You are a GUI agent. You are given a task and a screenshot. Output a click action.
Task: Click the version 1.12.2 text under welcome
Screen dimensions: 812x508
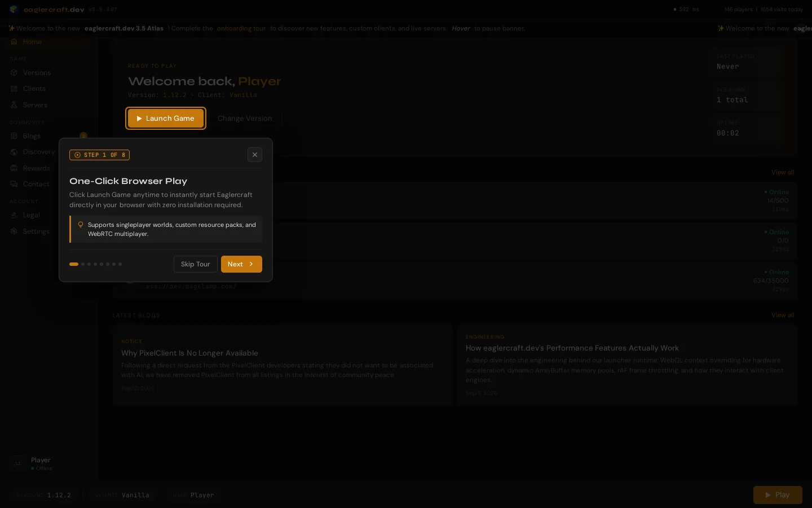pyautogui.click(x=175, y=95)
